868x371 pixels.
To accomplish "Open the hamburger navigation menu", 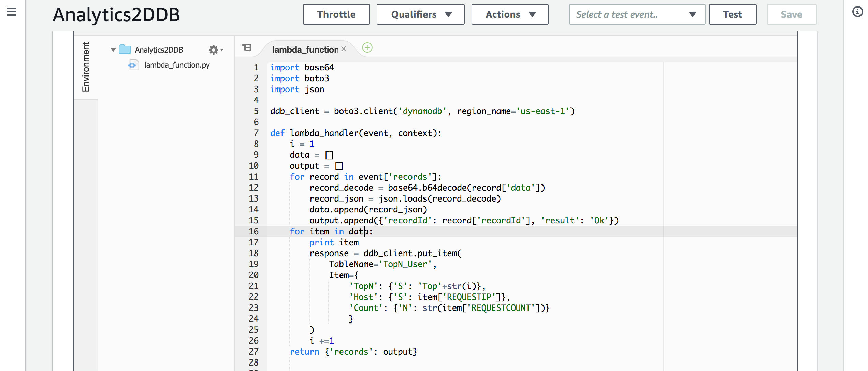I will [12, 12].
